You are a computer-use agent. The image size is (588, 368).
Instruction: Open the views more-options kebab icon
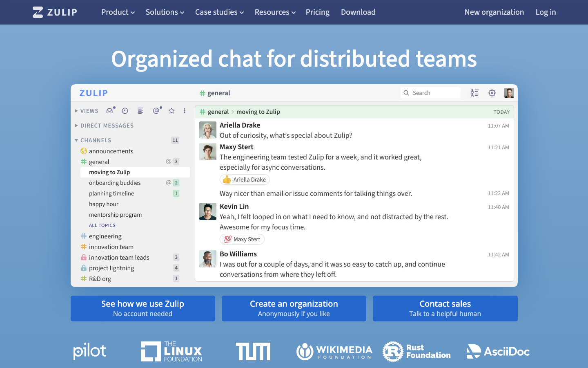point(185,111)
